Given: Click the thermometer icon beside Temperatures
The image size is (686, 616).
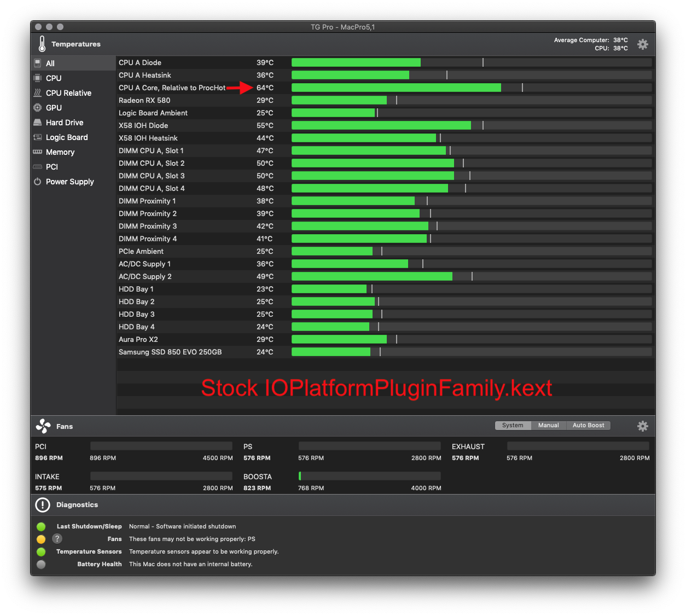Looking at the screenshot, I should pyautogui.click(x=42, y=44).
